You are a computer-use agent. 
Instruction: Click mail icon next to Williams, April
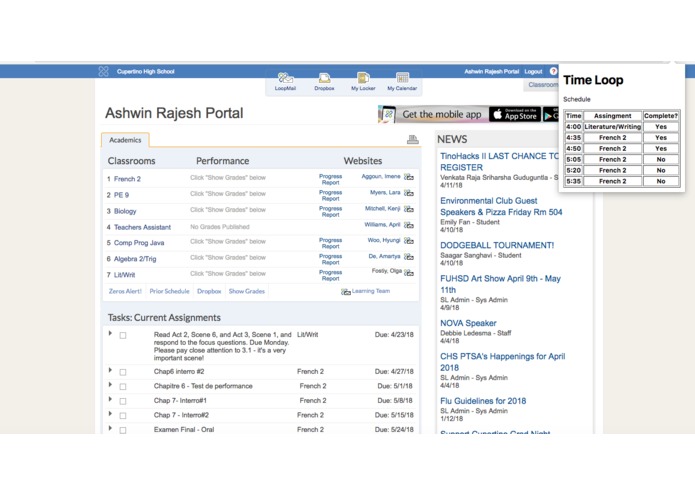[409, 225]
